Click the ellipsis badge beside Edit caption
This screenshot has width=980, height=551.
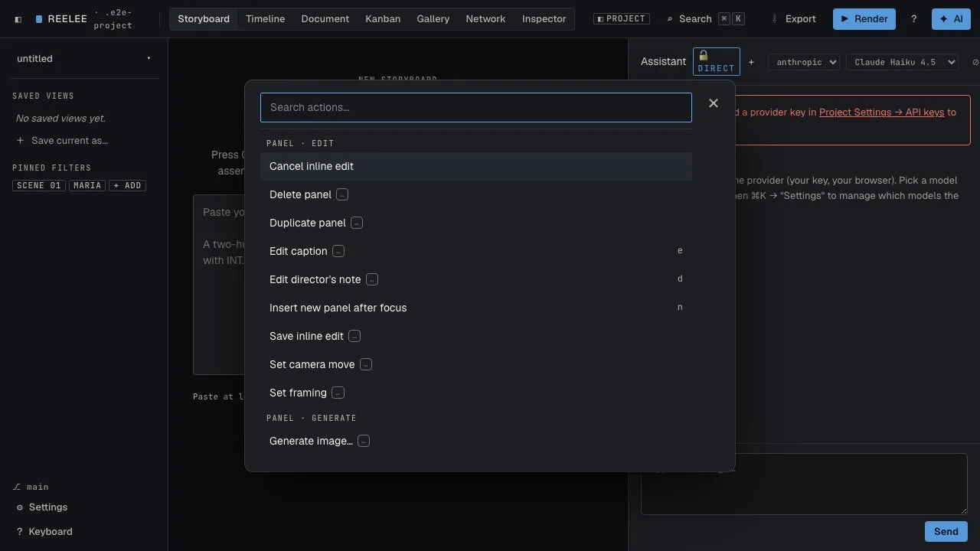[338, 252]
